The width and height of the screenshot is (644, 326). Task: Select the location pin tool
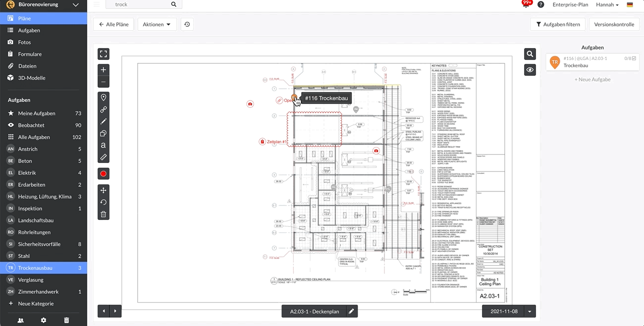(x=103, y=98)
